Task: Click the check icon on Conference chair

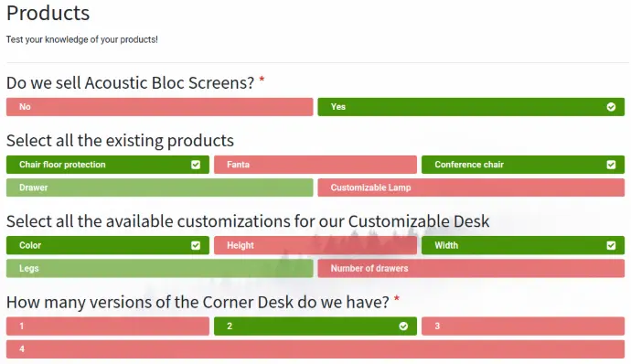Action: [611, 165]
